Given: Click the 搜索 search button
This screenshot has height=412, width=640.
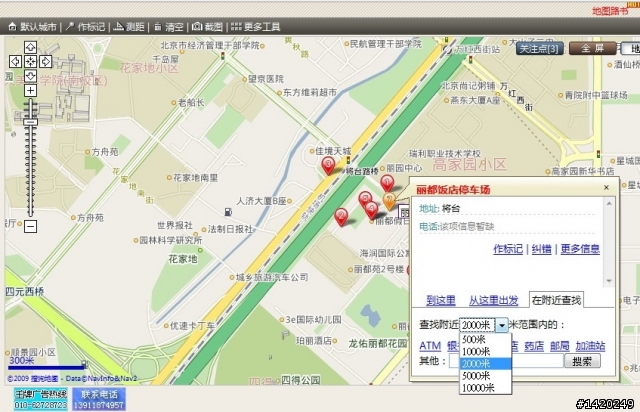Looking at the screenshot, I should click(x=582, y=361).
